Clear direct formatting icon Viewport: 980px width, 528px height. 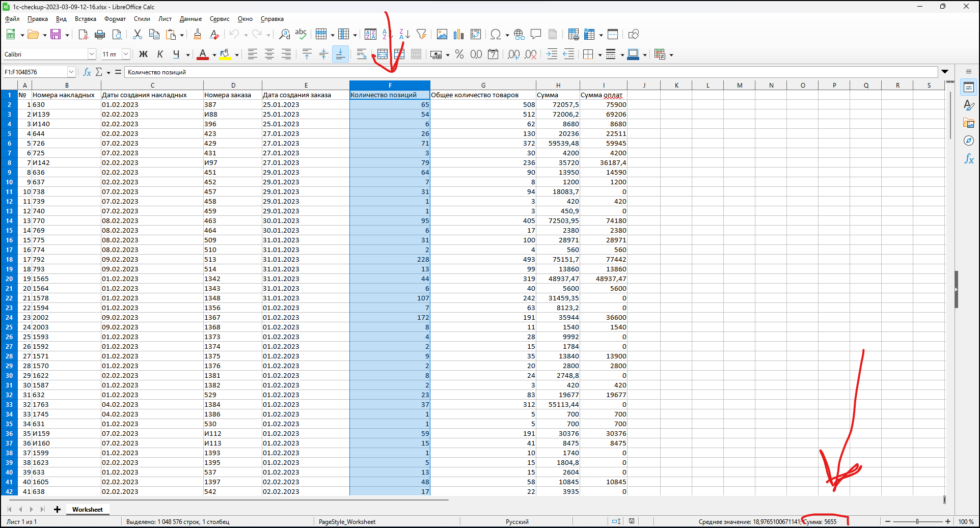tap(214, 35)
